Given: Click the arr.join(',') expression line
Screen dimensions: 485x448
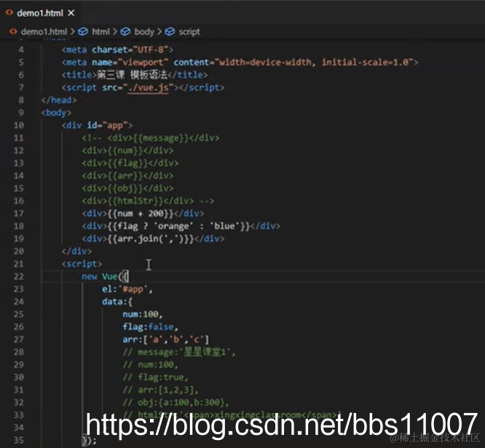Looking at the screenshot, I should coord(153,239).
